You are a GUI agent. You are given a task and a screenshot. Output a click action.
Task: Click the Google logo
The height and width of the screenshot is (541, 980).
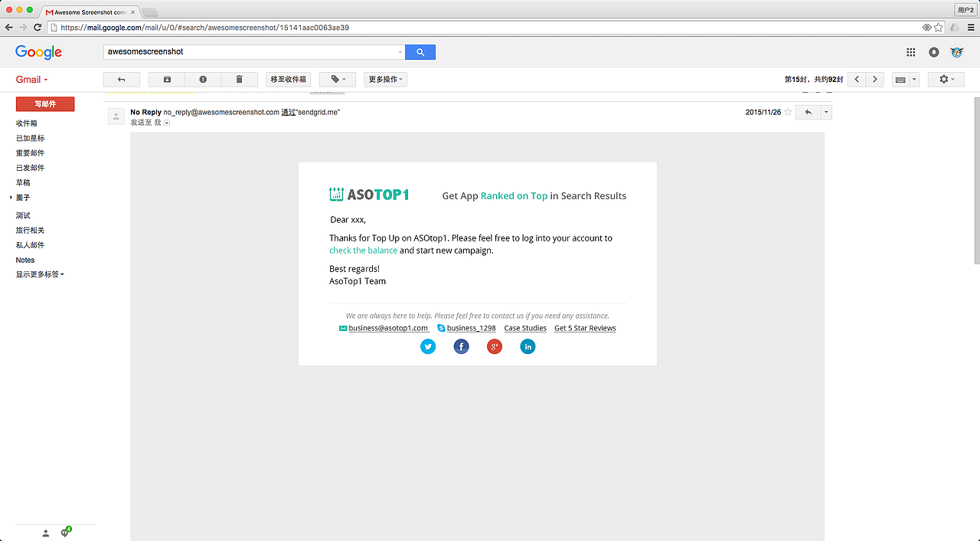38,52
